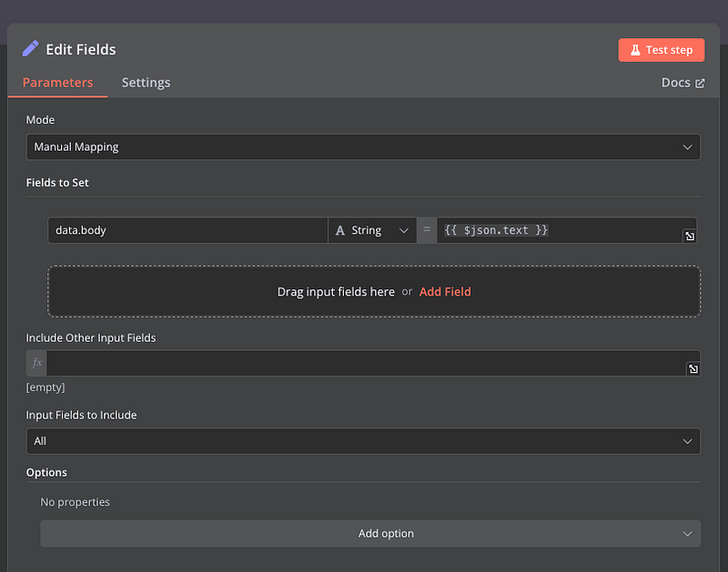Click the equals sign icon
Screen dimensions: 728x572
tap(427, 231)
